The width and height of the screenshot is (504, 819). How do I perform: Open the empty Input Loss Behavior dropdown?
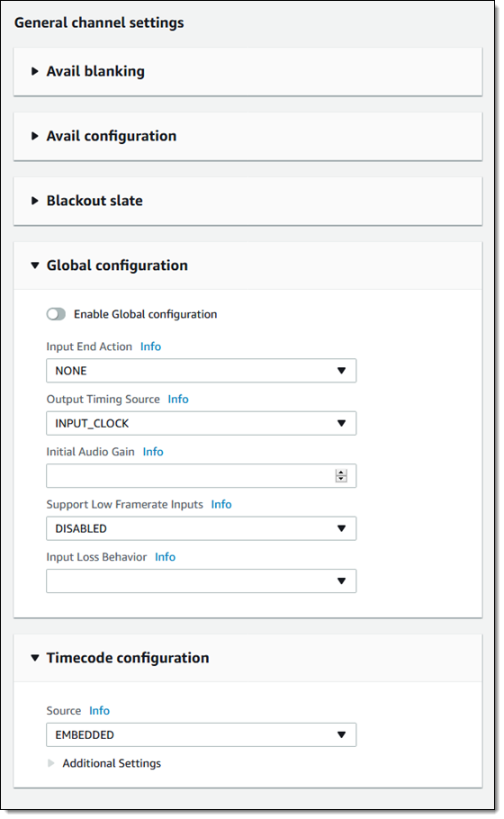[201, 580]
